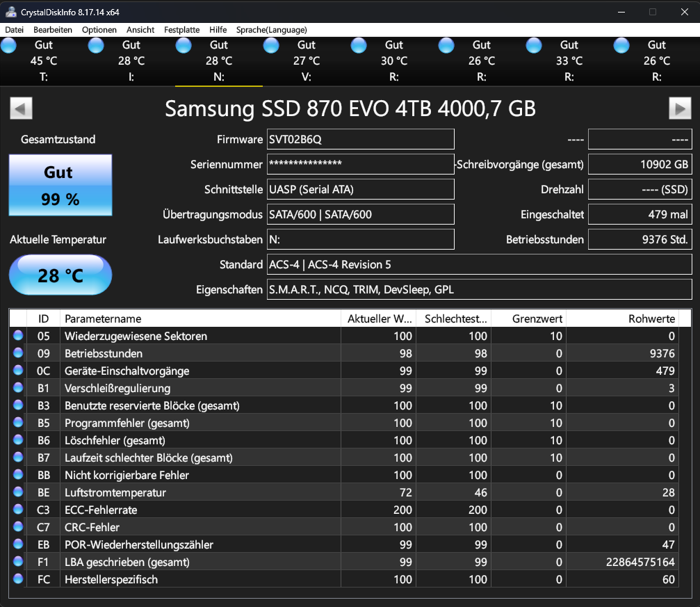The image size is (700, 607).
Task: Click status orb for Wiederzugewiesene Sektoren row
Action: (18, 335)
